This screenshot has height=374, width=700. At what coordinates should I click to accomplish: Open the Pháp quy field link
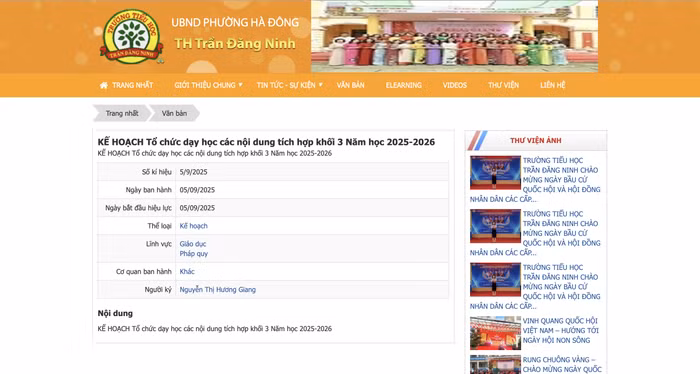click(x=193, y=253)
